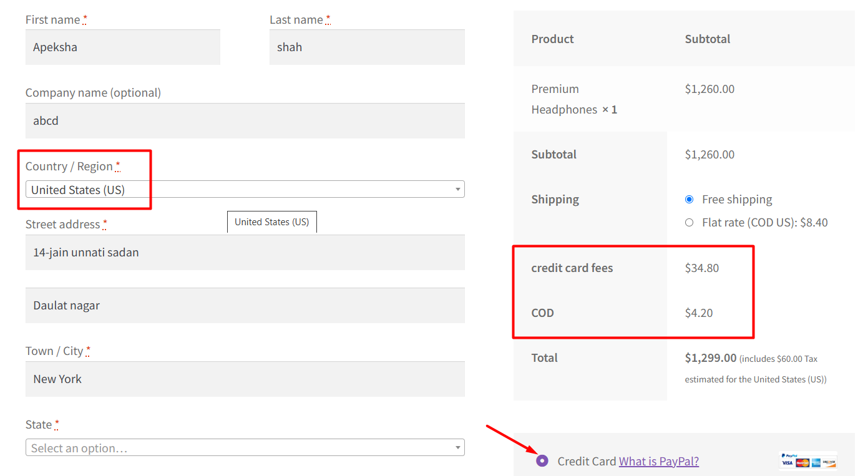This screenshot has width=868, height=476.
Task: Click the Discover card icon
Action: point(829,463)
